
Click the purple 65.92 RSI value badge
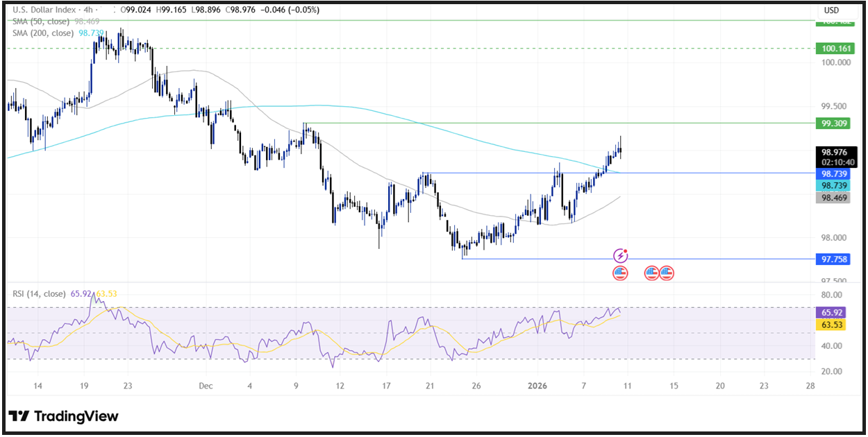click(x=831, y=314)
